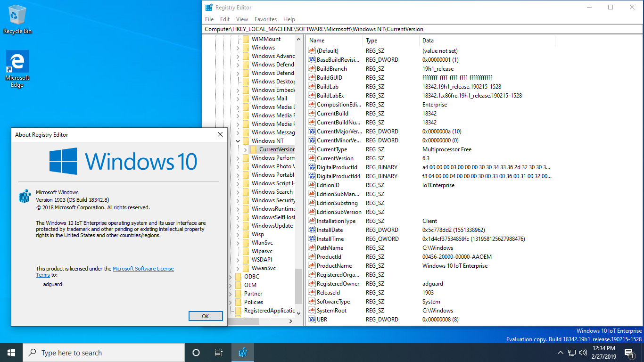Sort by the Data column header
Viewport: 644px width, 362px height.
point(487,41)
